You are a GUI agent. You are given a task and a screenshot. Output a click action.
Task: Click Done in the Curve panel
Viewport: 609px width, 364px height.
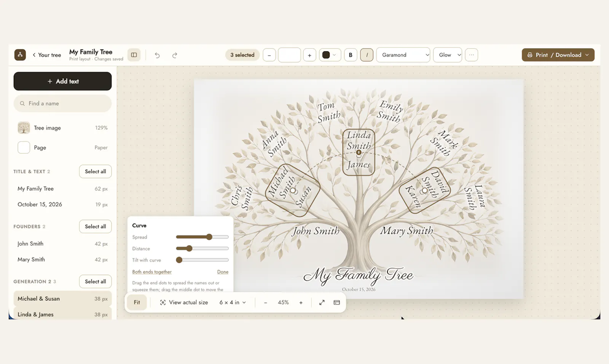pyautogui.click(x=223, y=272)
